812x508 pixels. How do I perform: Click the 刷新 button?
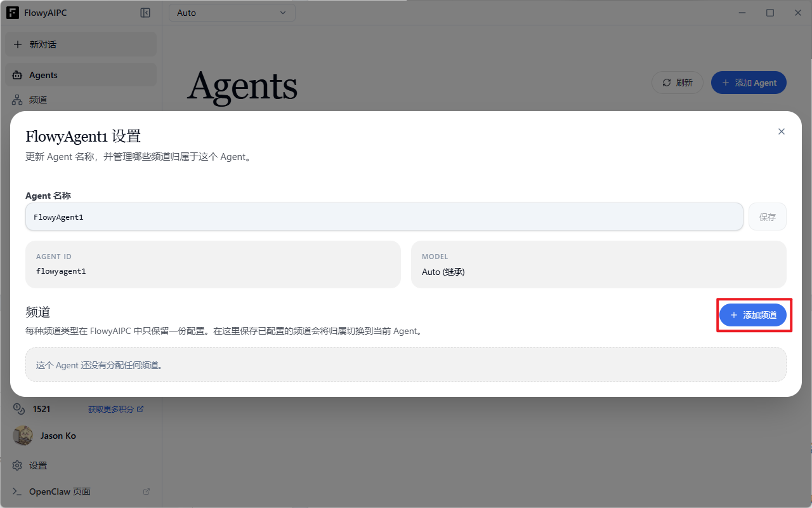coord(677,83)
